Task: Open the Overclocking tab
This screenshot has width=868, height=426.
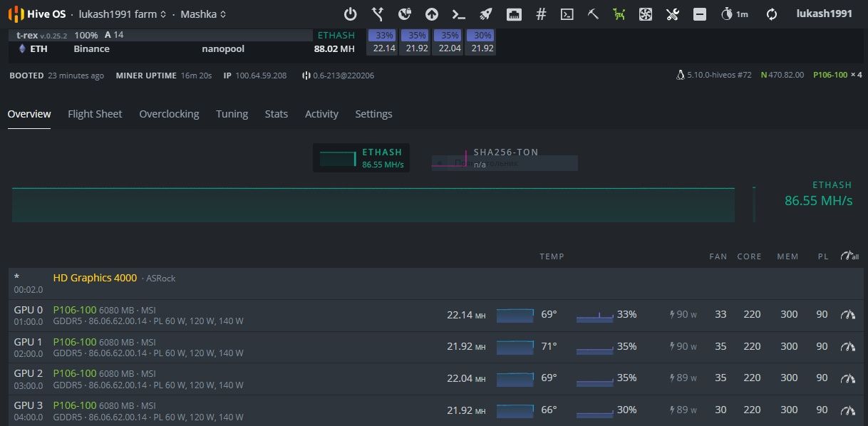Action: point(169,114)
